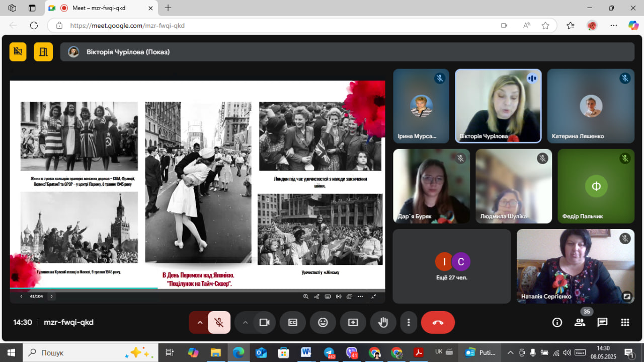Select Катерина Ляшенко participant tile
The image size is (644, 362).
(x=591, y=106)
